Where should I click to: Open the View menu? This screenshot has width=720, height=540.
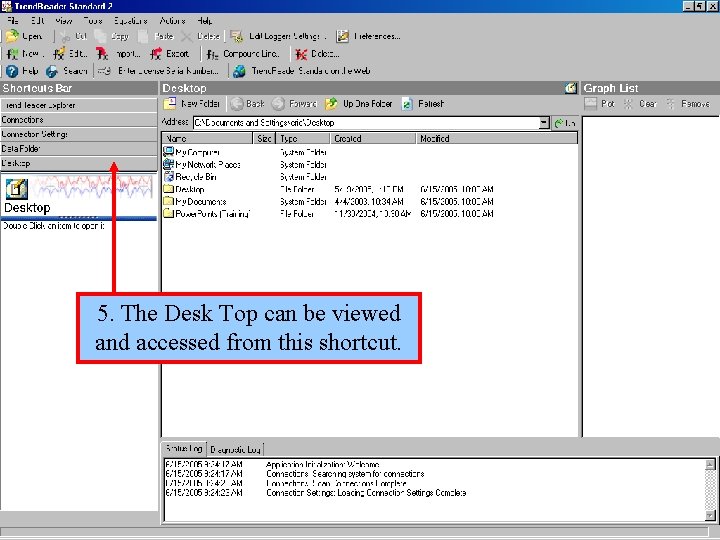[x=64, y=21]
